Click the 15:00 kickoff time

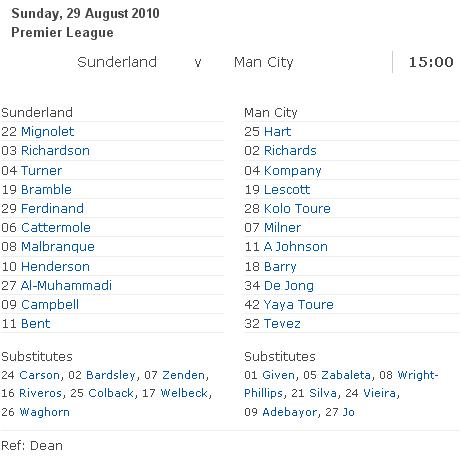coord(431,62)
